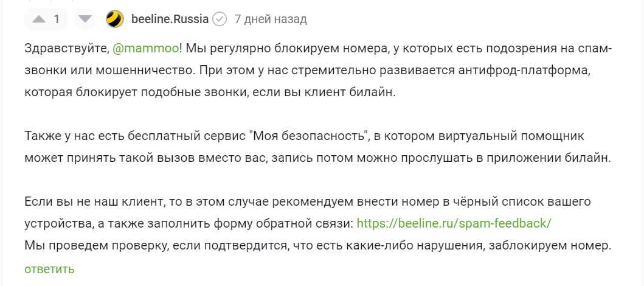Image resolution: width=644 pixels, height=286 pixels.
Task: Reply to comment with ответить
Action: (49, 269)
